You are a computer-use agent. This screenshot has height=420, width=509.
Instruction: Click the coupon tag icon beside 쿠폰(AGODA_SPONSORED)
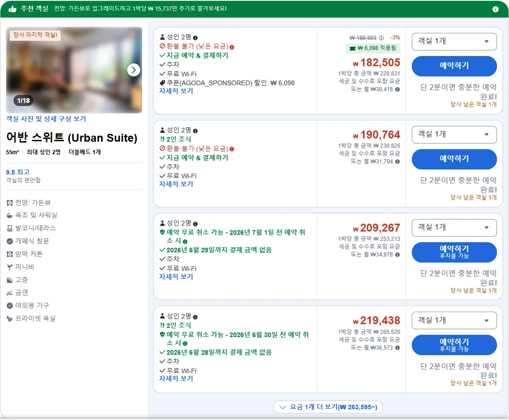pyautogui.click(x=162, y=83)
